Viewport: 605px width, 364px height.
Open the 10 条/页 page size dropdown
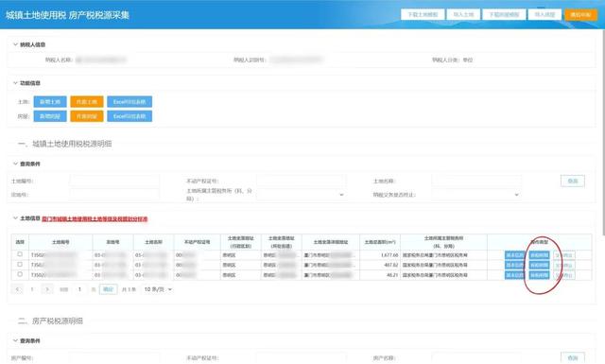(158, 289)
